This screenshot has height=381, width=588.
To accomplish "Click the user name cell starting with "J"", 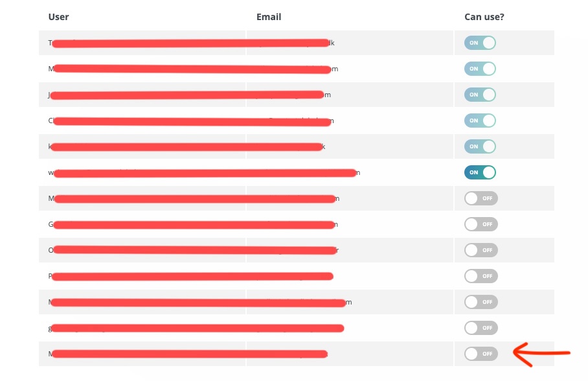I will coord(142,95).
